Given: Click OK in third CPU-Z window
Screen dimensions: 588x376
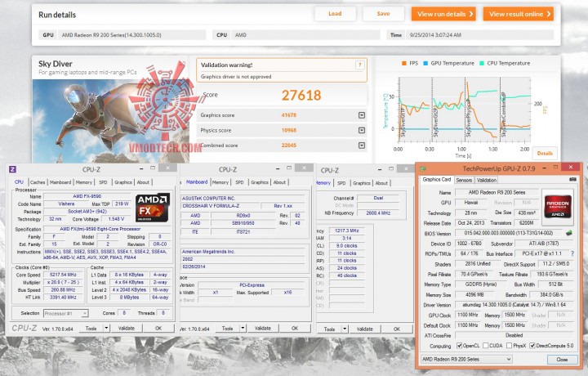Looking at the screenshot, I should [x=397, y=329].
